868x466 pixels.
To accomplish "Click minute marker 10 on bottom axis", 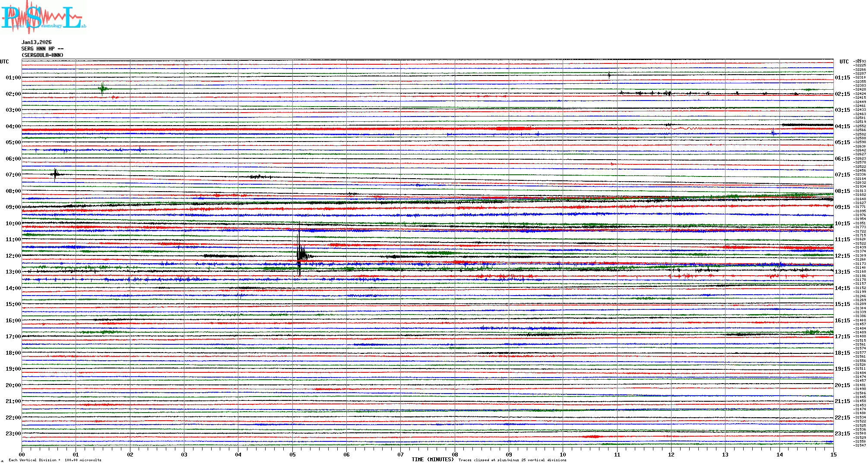I will pyautogui.click(x=563, y=454).
